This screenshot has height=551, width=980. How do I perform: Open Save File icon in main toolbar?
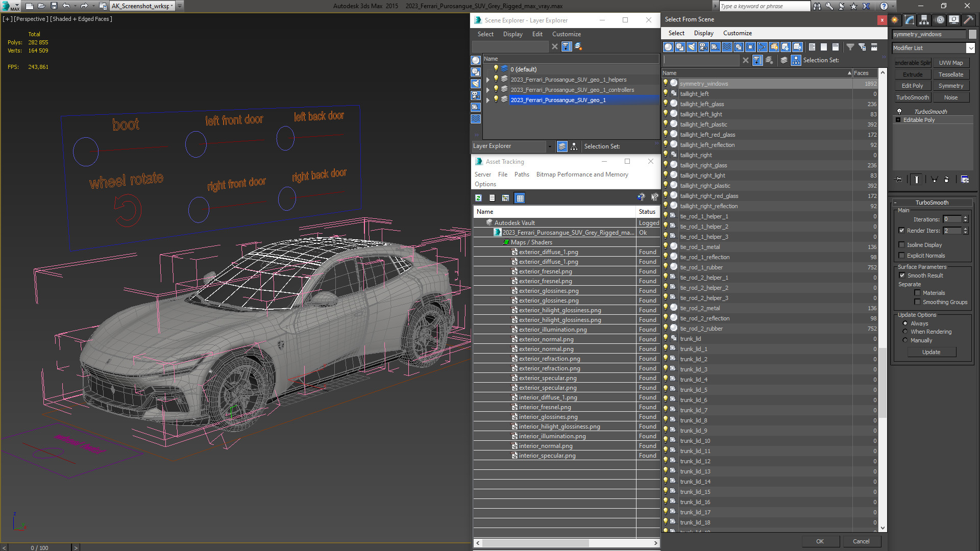pos(54,6)
